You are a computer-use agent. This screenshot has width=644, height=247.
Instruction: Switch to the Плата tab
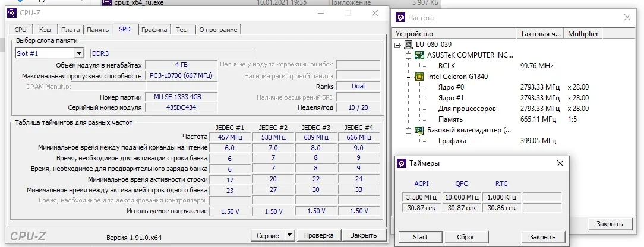coord(71,30)
